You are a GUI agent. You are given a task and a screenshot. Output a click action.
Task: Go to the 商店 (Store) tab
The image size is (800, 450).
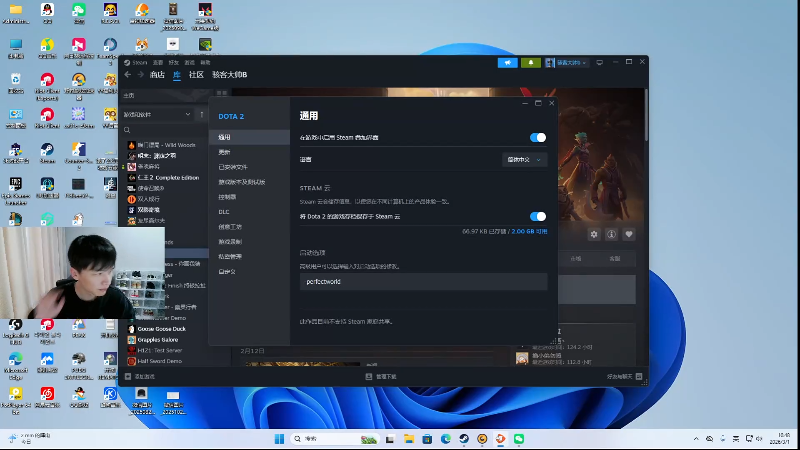pos(157,74)
